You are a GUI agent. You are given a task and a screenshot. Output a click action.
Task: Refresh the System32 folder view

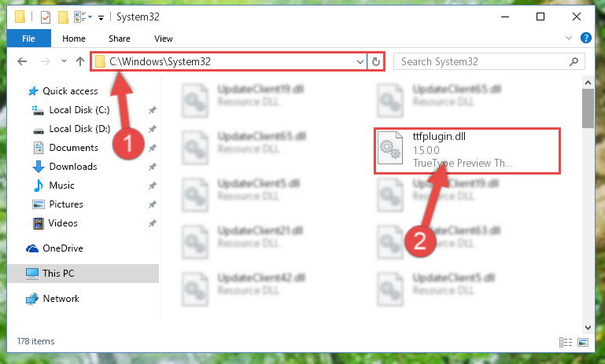pyautogui.click(x=375, y=61)
